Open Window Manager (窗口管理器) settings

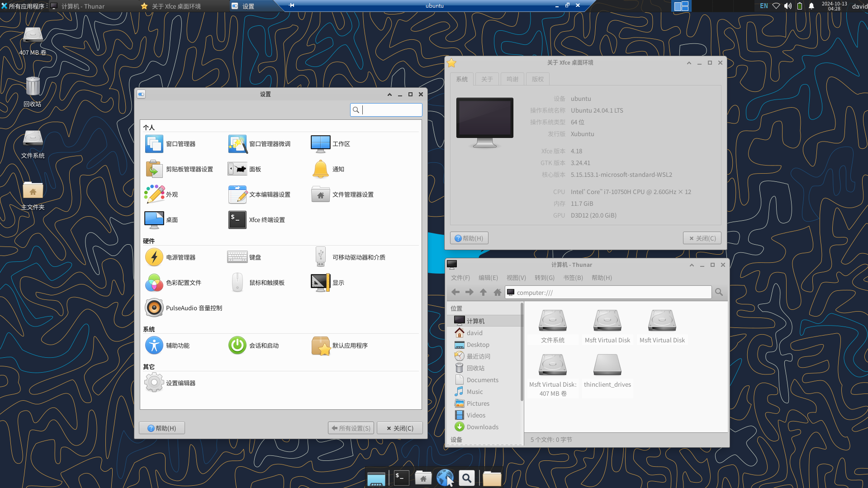tap(171, 144)
